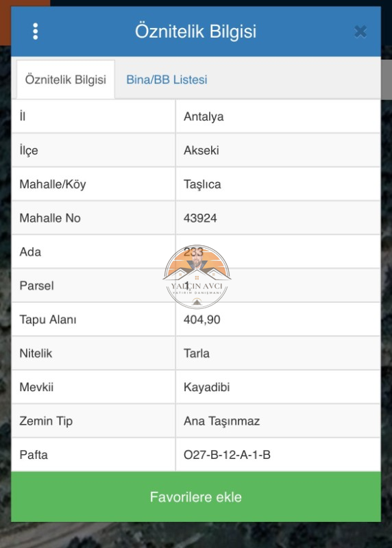Click the Mahalle No value 43924
392x548 pixels.
[x=200, y=218]
